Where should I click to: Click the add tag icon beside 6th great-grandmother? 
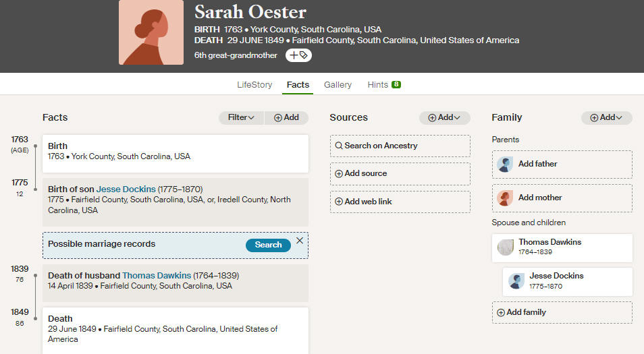[298, 55]
